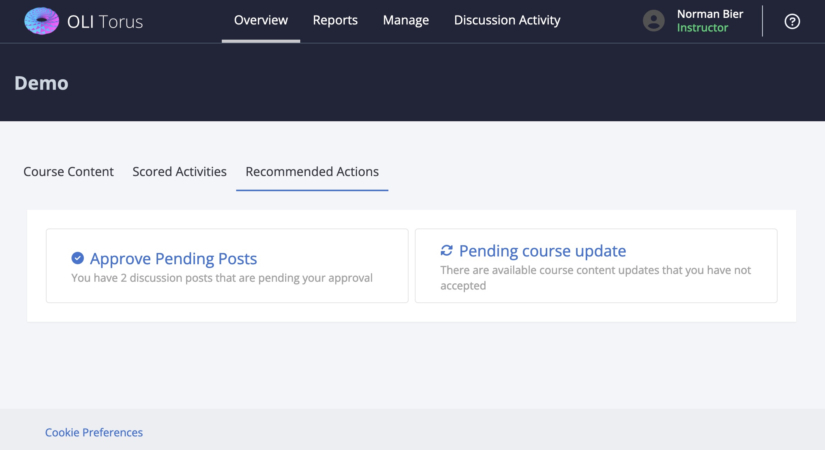Click the Approve Pending Posts checkmark icon
Screen dimensions: 825x450
pyautogui.click(x=77, y=258)
